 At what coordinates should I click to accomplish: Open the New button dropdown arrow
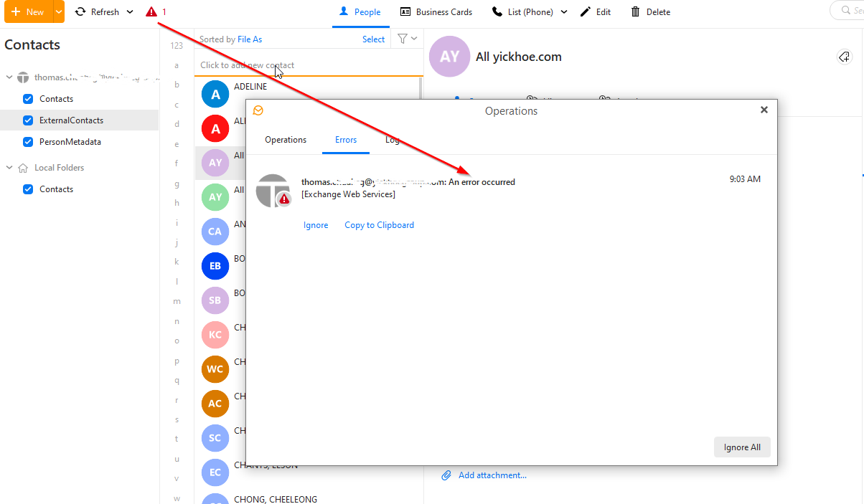[x=58, y=12]
